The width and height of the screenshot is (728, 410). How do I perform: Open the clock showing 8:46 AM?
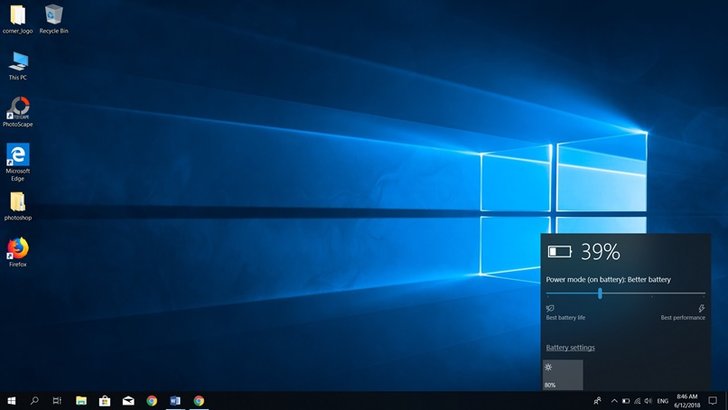pos(687,401)
